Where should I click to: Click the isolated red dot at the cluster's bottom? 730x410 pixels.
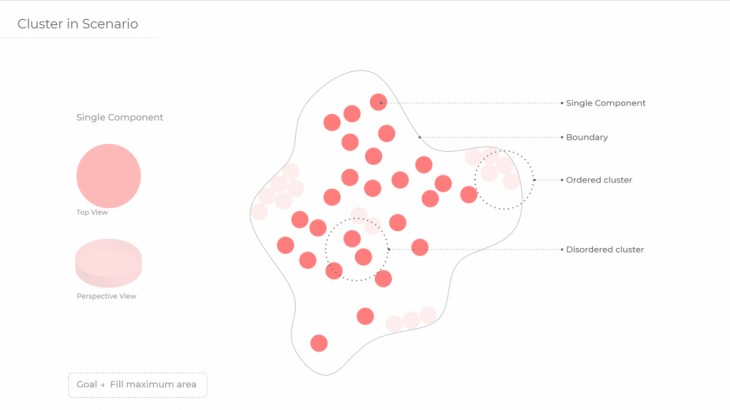tap(319, 343)
